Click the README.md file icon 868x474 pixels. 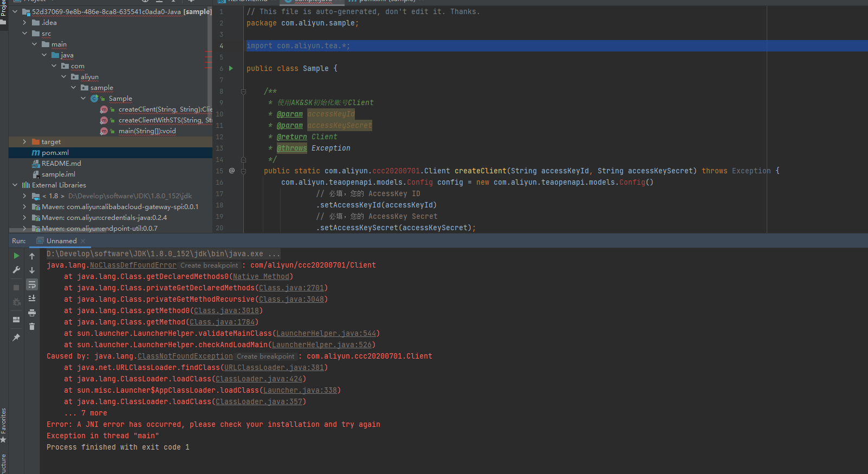coord(36,164)
